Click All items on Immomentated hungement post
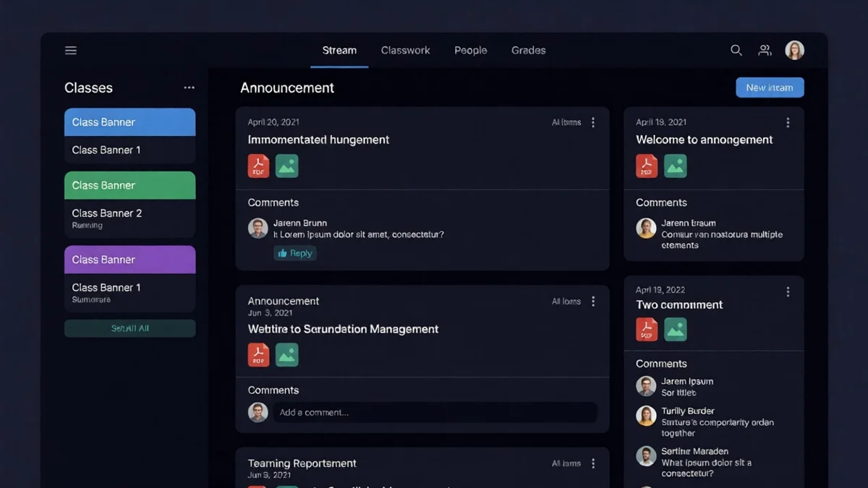Viewport: 868px width, 488px height. 566,122
